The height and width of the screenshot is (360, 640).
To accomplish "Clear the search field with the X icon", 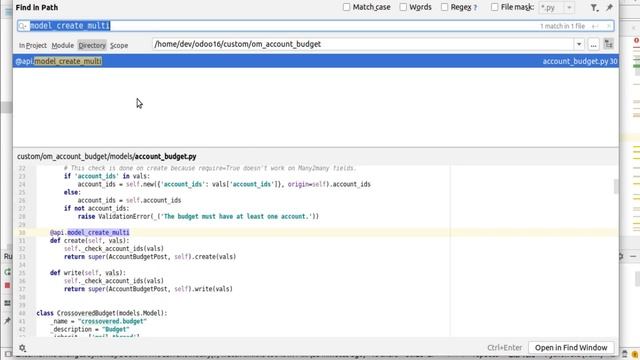I will coord(609,26).
